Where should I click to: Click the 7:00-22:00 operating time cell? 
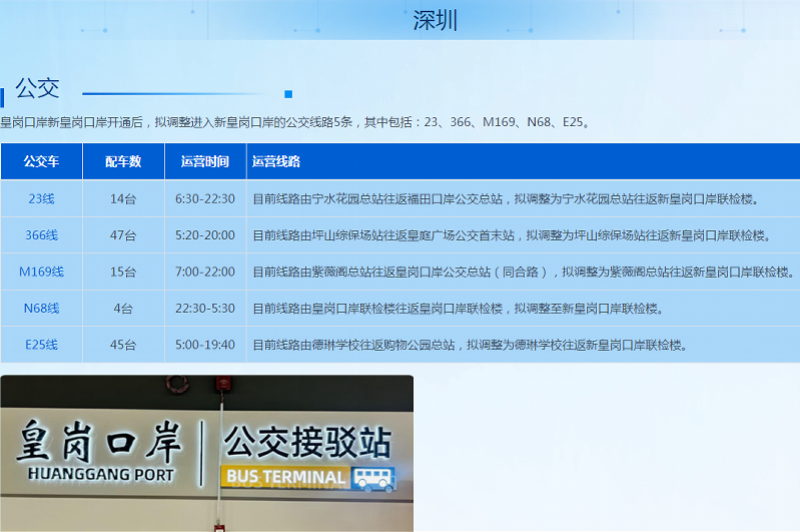point(205,272)
